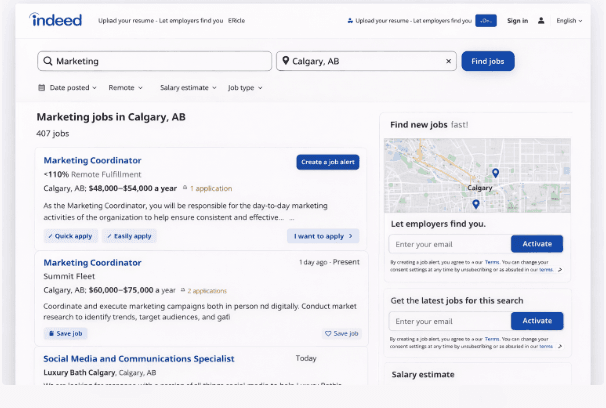Click the lower map pin below Calgary
Screen dimensions: 606x408
point(476,204)
